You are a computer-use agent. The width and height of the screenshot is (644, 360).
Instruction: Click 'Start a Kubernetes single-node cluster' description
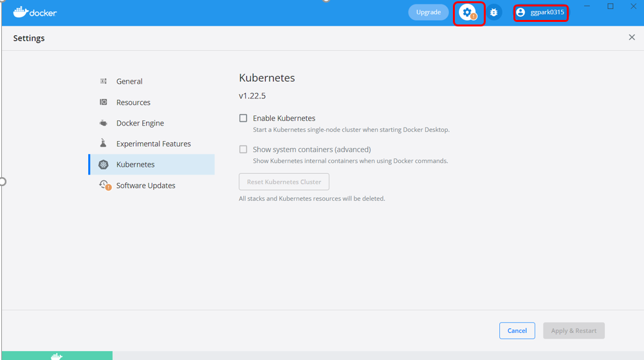pyautogui.click(x=351, y=130)
